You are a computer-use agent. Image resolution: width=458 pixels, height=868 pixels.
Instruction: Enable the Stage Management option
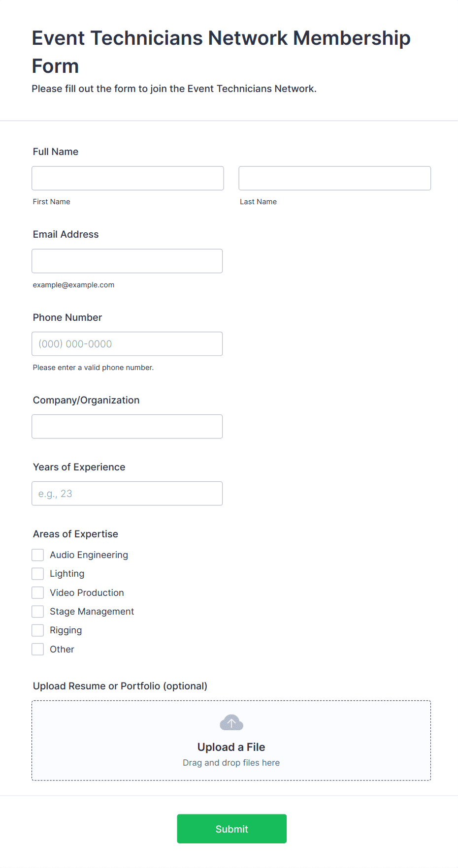(38, 612)
